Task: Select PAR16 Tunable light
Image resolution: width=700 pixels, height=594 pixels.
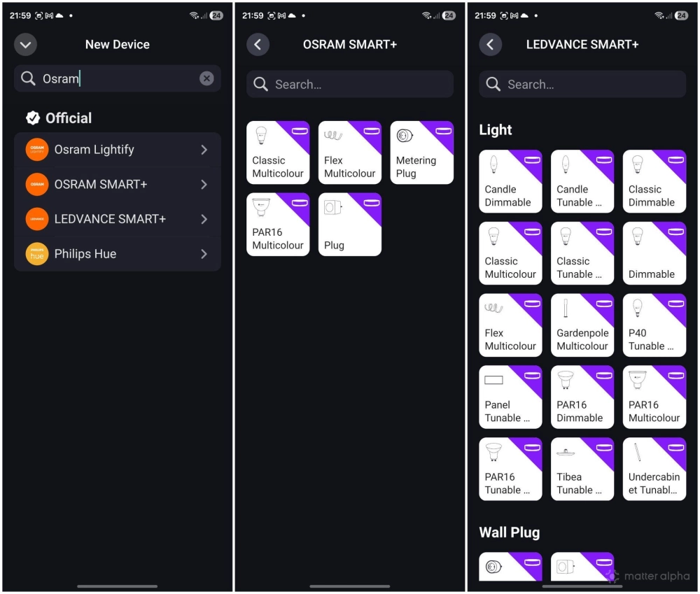Action: (511, 469)
